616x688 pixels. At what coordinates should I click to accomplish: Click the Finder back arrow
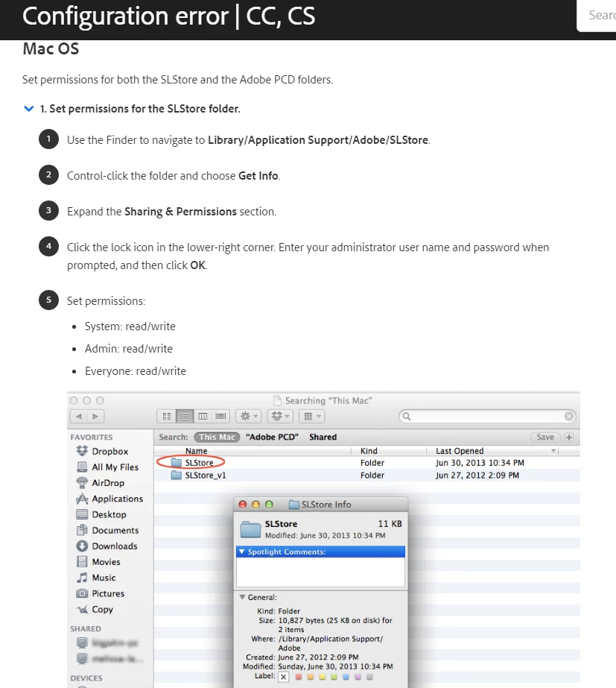78,417
